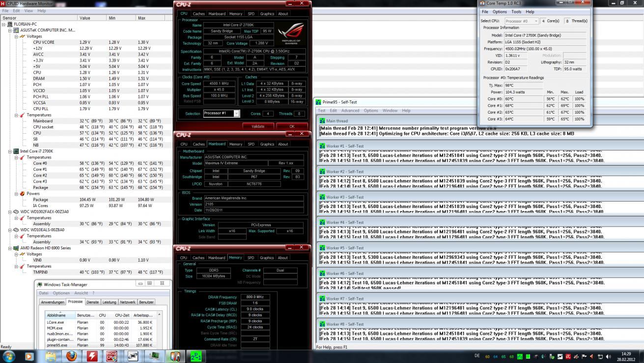Collapse the Voltages group under AMD Radeon
This screenshot has height=363, width=644.
(16, 254)
